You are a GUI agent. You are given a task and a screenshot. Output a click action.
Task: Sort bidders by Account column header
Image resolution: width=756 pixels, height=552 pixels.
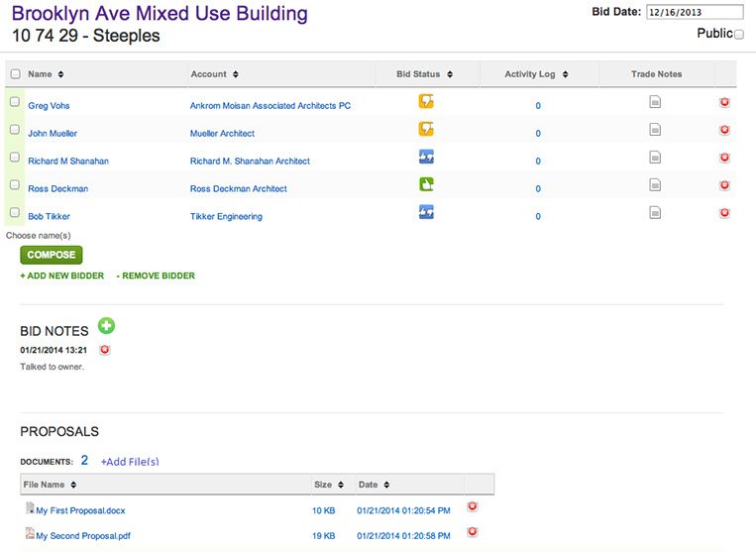[x=214, y=74]
